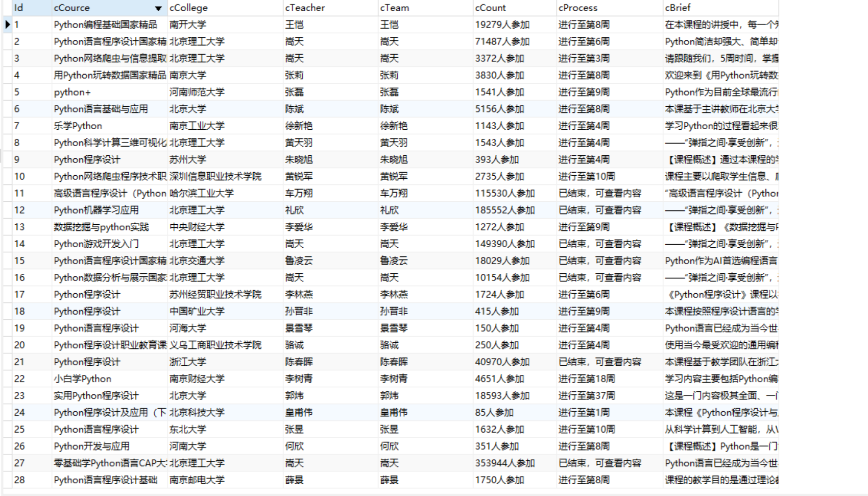This screenshot has width=868, height=496.
Task: Click the college cell "河南大学"
Action: coord(225,446)
